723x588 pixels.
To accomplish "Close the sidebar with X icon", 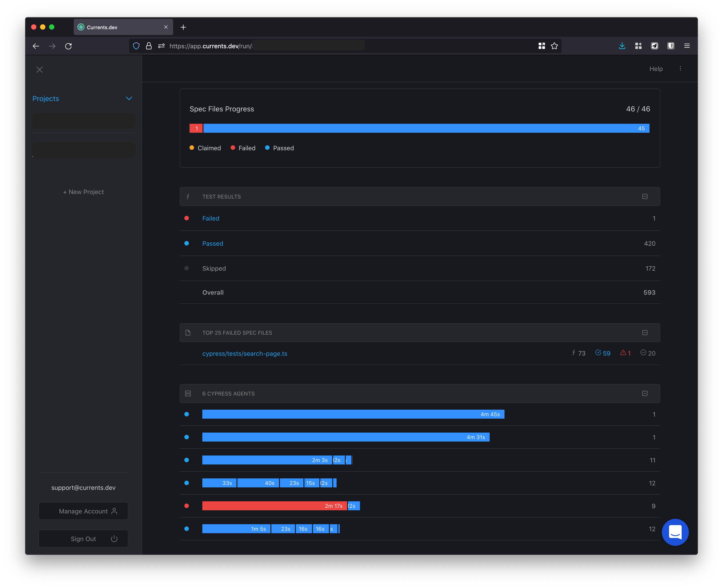I will pyautogui.click(x=40, y=69).
